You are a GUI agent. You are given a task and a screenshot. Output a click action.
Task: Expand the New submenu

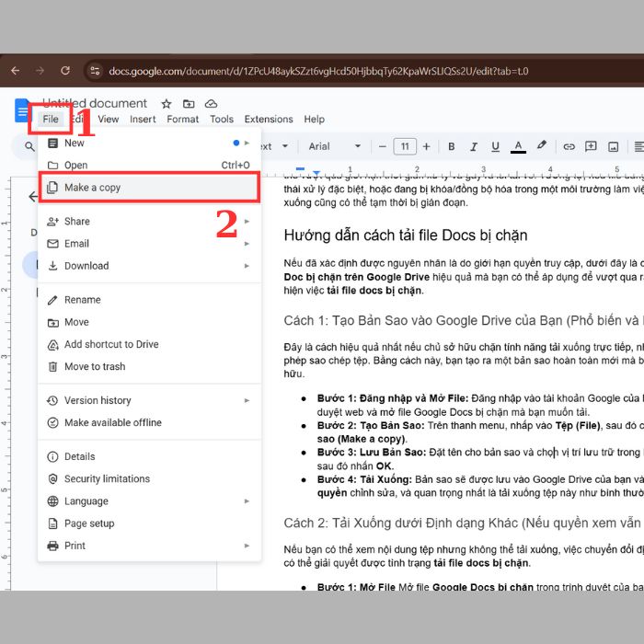149,143
